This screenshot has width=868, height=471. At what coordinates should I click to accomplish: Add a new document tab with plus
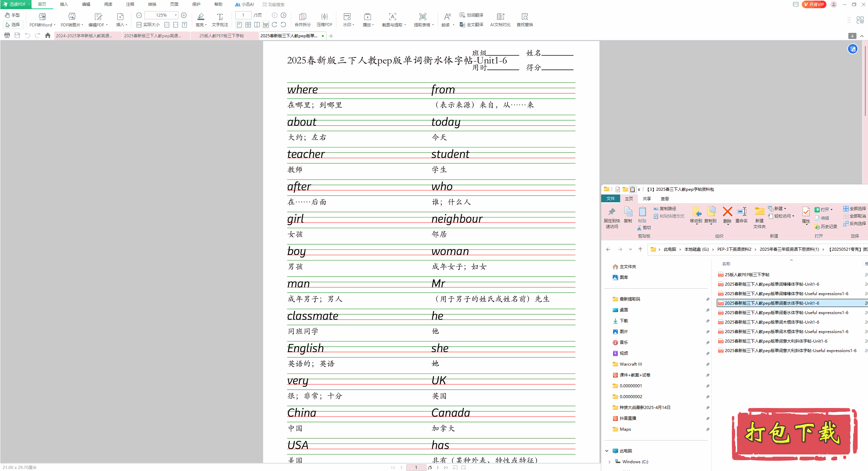click(x=331, y=36)
